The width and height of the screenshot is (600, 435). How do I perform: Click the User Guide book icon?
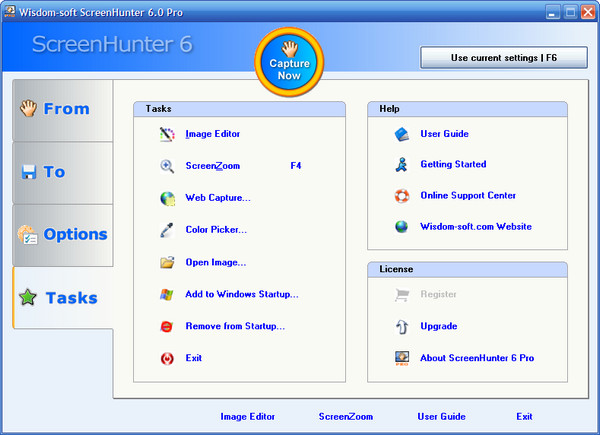(x=401, y=134)
